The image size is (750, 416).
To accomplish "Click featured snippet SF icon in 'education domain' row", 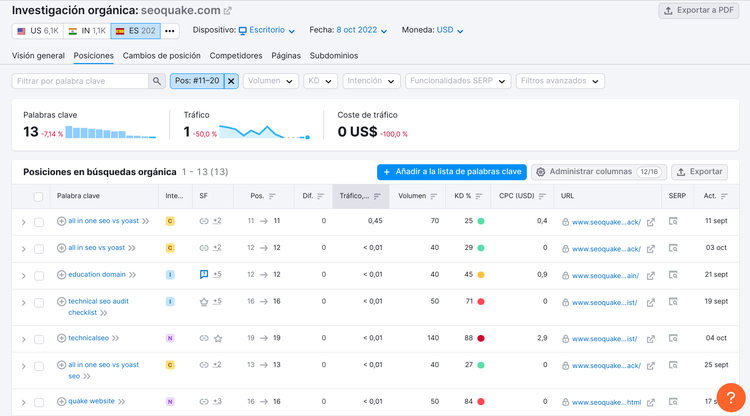I will coord(204,274).
